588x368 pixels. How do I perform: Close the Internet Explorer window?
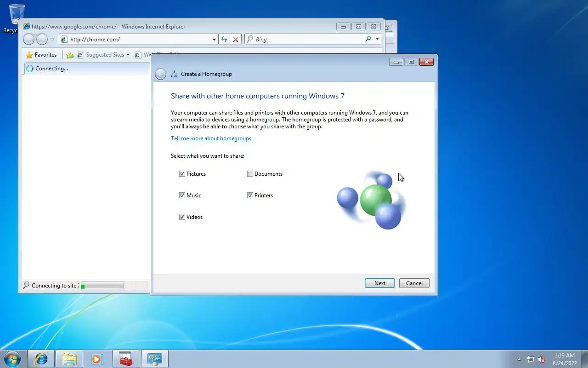pyautogui.click(x=373, y=27)
